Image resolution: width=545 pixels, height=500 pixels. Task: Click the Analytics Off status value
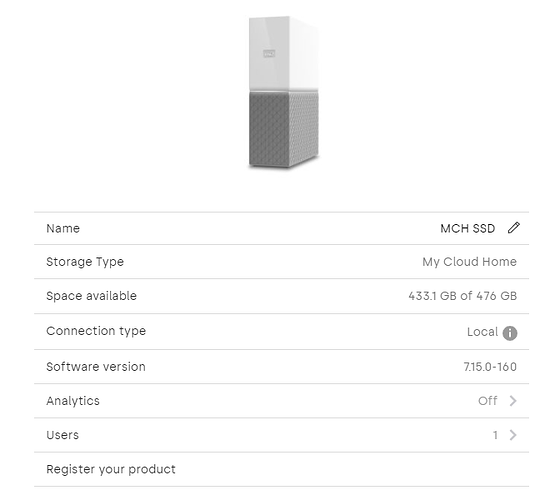[x=488, y=401]
